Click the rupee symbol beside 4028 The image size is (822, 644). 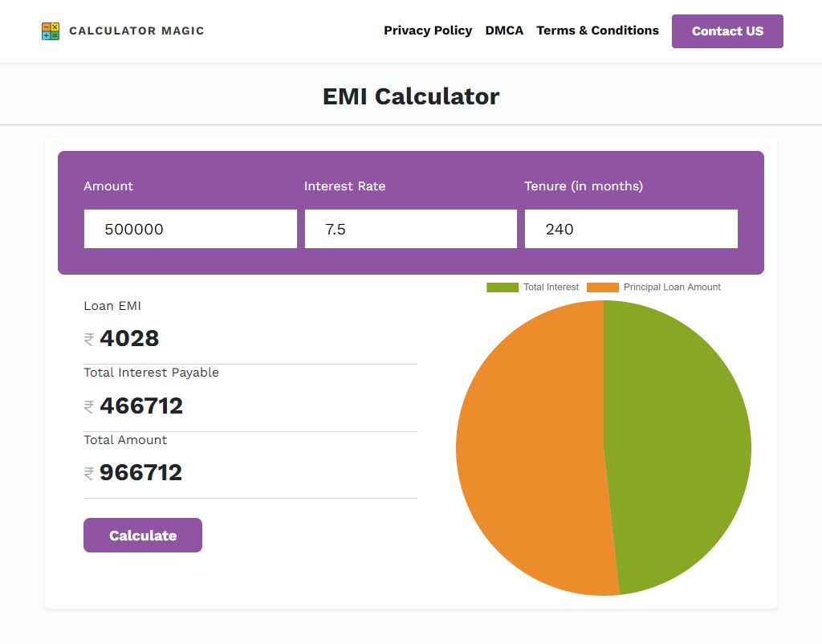click(89, 340)
